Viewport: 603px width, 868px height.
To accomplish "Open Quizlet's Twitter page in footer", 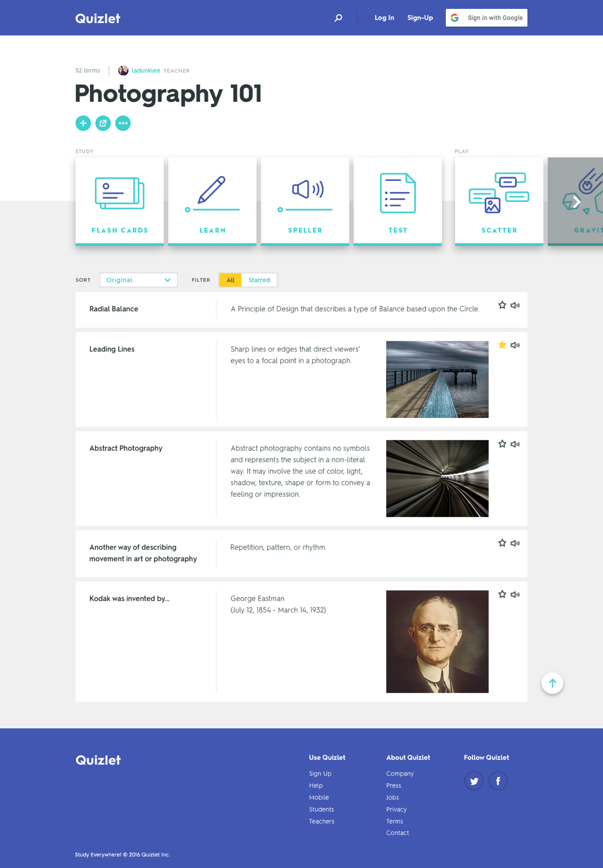I will click(x=473, y=781).
